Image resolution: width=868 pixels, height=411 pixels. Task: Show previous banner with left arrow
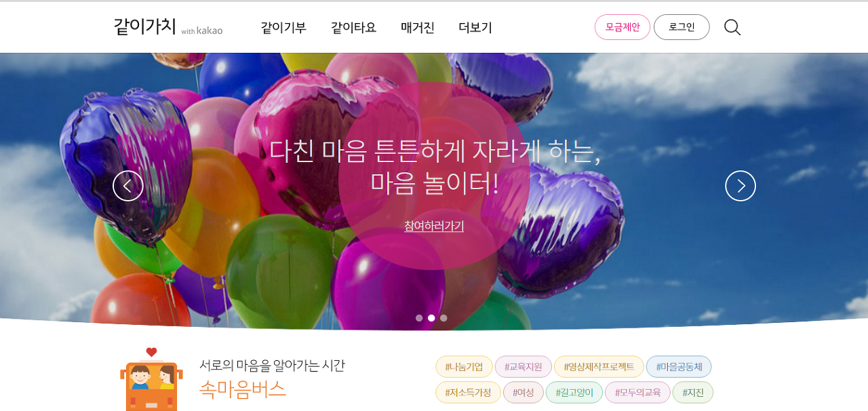(x=128, y=186)
